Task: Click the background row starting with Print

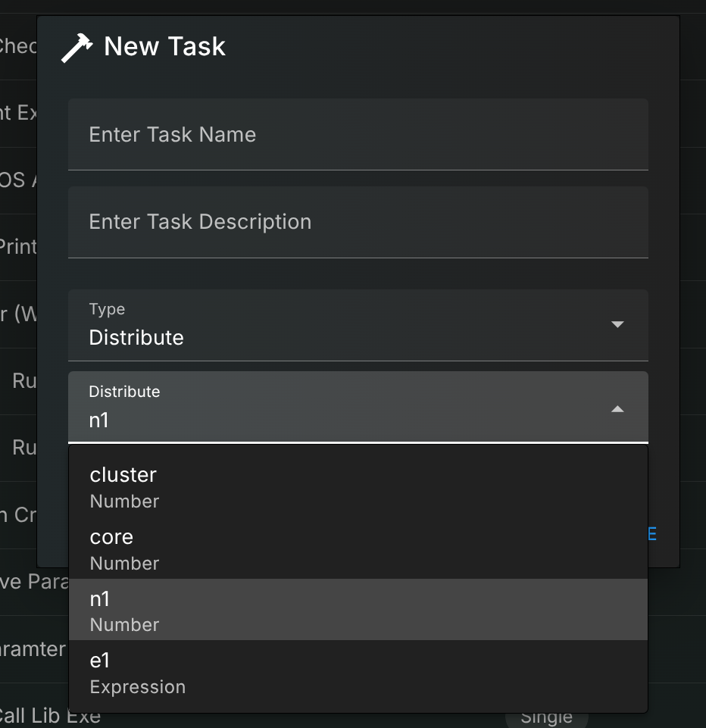Action: [18, 247]
